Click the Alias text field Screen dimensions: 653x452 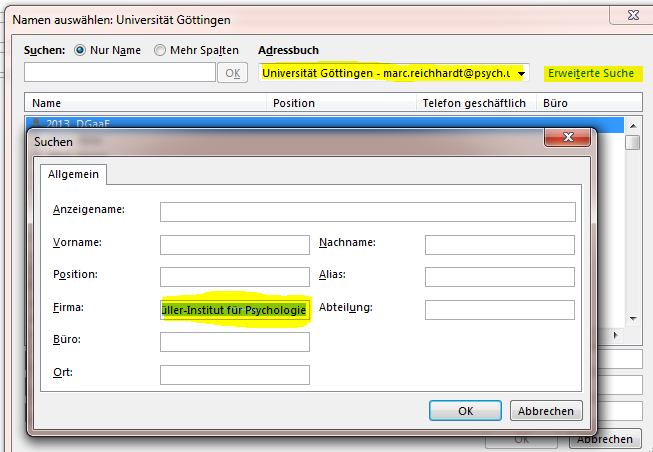click(499, 277)
